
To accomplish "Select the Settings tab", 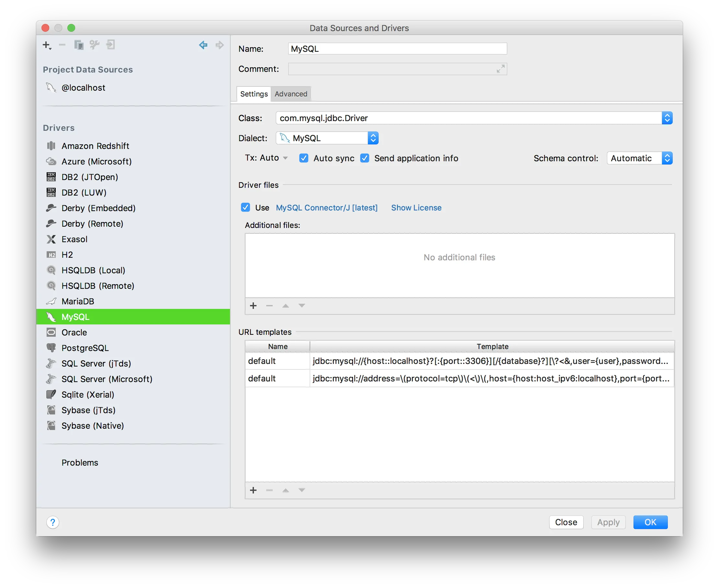I will click(254, 94).
